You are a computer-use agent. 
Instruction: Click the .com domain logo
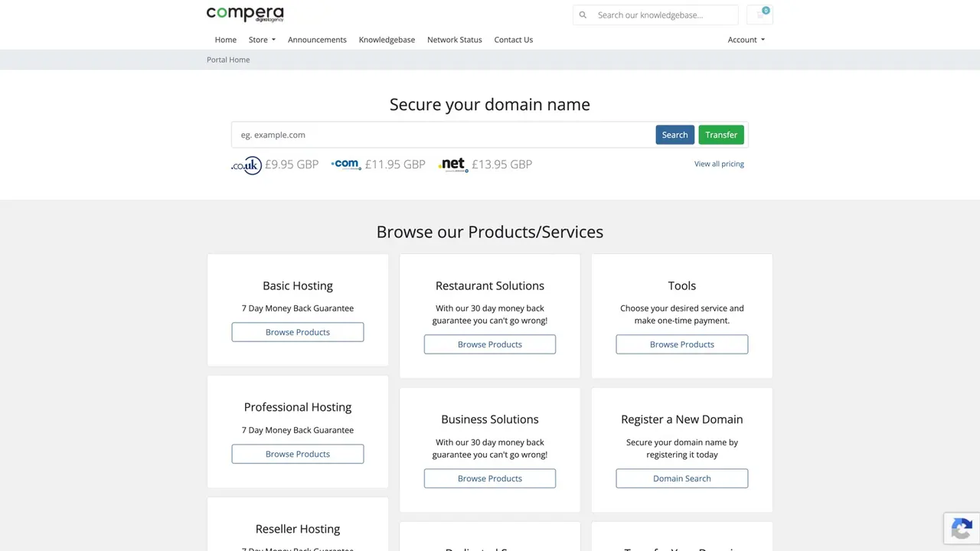pyautogui.click(x=346, y=164)
